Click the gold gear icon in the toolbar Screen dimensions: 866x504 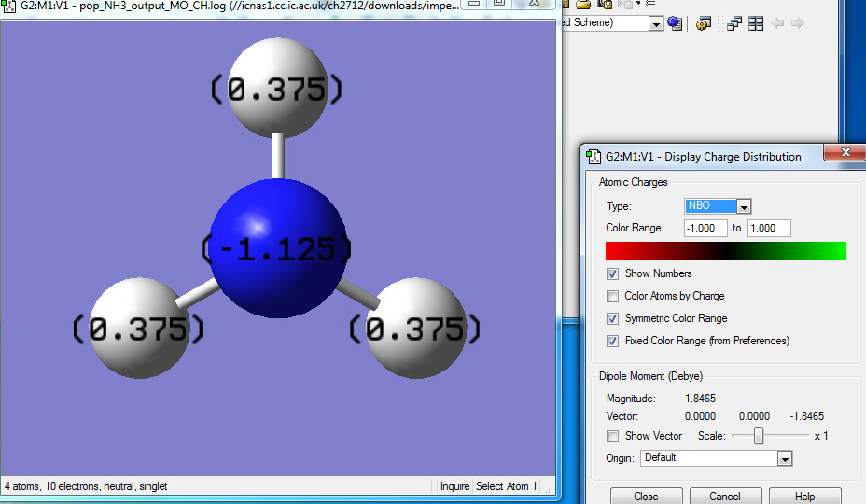pyautogui.click(x=705, y=23)
